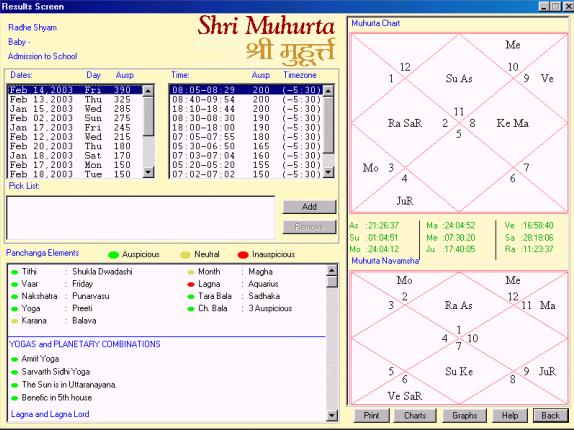Click the Print button
574x430 pixels.
click(x=371, y=416)
